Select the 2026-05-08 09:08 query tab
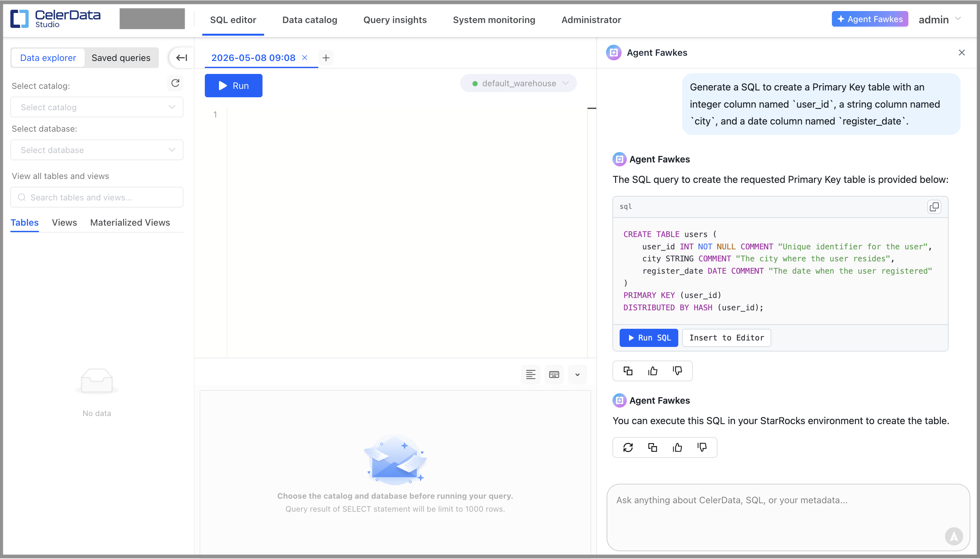The width and height of the screenshot is (980, 559). (x=253, y=58)
